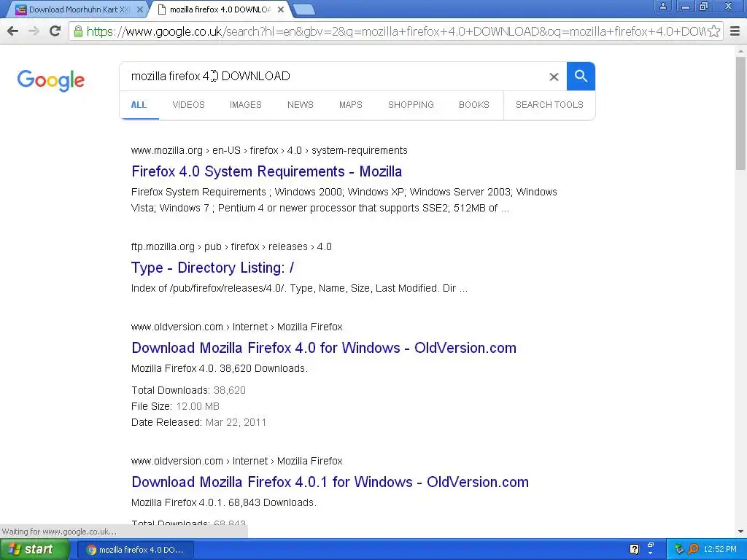The width and height of the screenshot is (747, 560).
Task: Switch to MAPS results
Action: point(351,105)
